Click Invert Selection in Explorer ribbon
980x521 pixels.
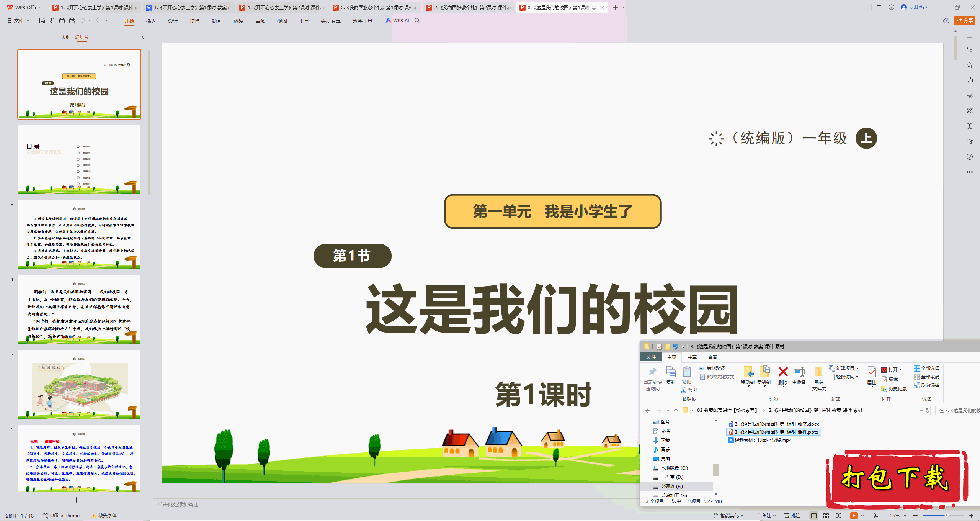click(927, 385)
